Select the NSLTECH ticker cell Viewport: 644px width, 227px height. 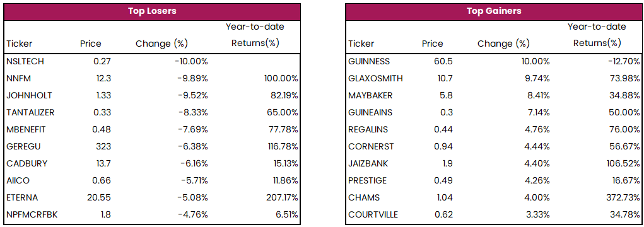pyautogui.click(x=25, y=62)
